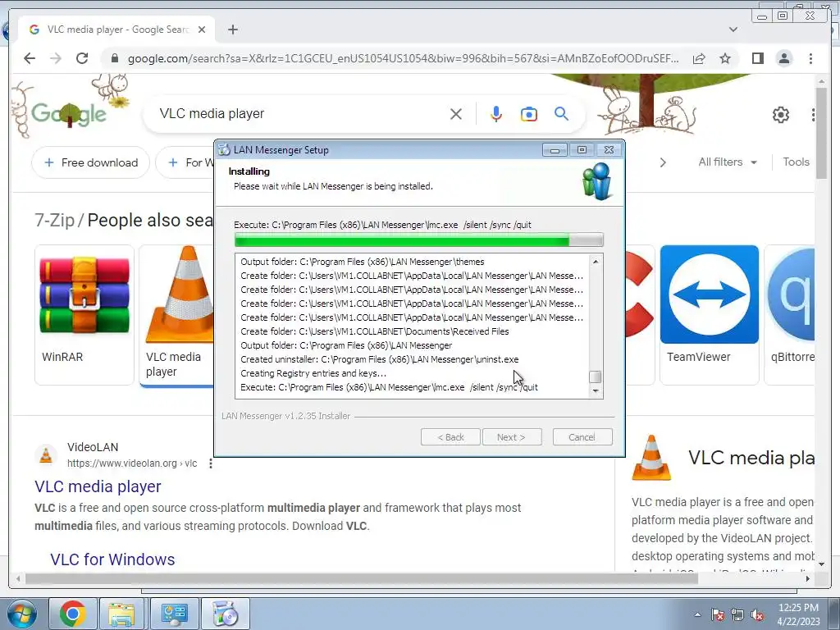The height and width of the screenshot is (630, 840).
Task: Click the install log scrollbar thumb
Action: coord(596,377)
